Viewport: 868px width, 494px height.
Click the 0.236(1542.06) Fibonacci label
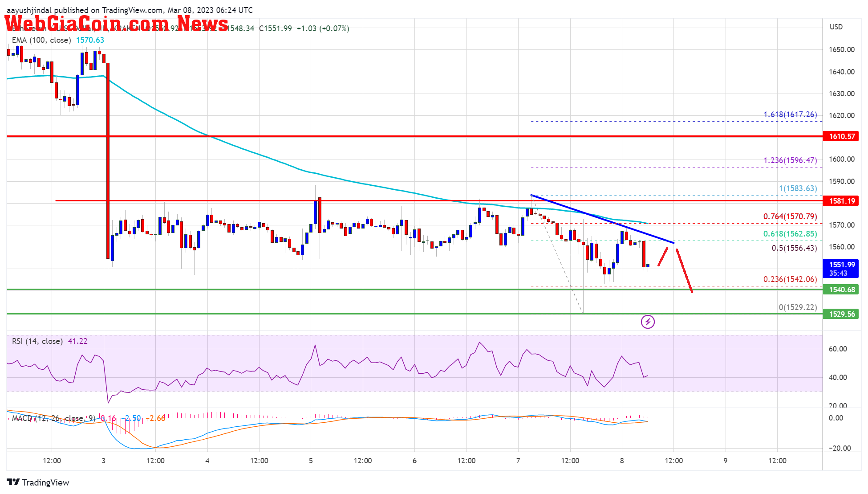[790, 279]
